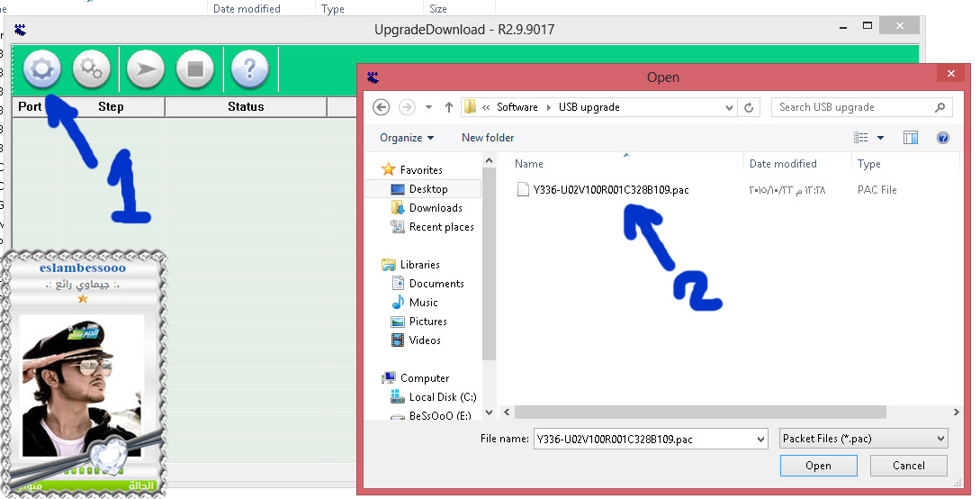
Task: Minimize the UpgradeDownload window
Action: (x=844, y=27)
